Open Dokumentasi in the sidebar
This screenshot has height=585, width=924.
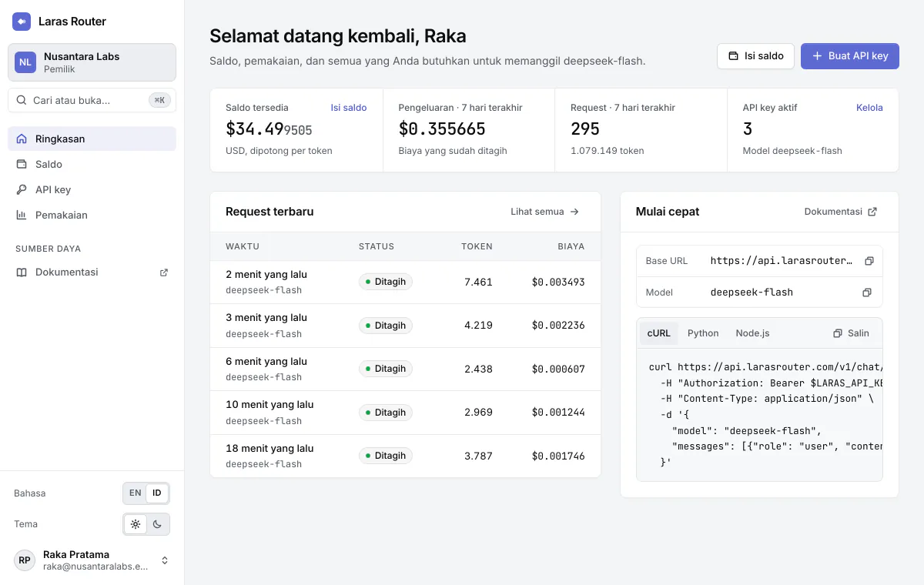(92, 272)
